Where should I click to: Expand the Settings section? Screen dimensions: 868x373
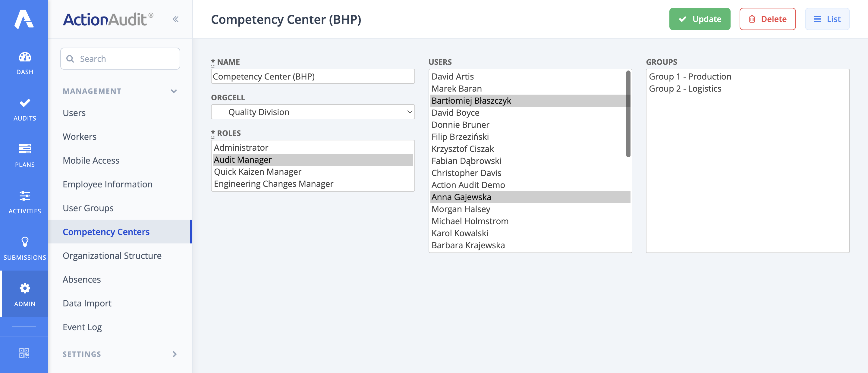click(175, 354)
